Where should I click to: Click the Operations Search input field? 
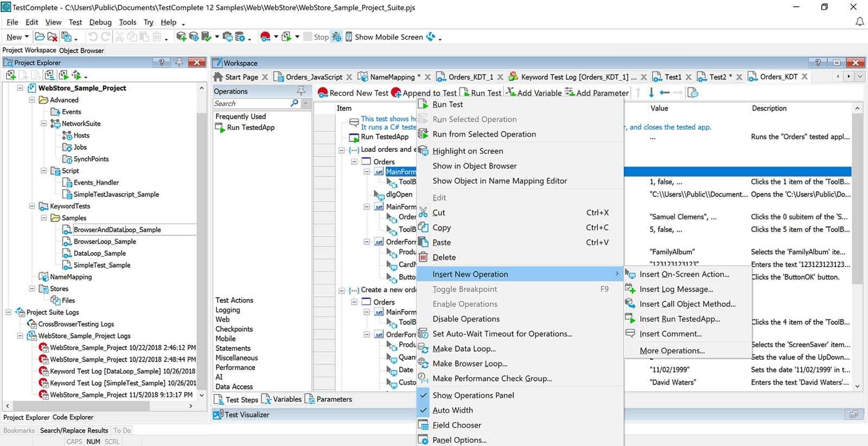click(x=251, y=104)
